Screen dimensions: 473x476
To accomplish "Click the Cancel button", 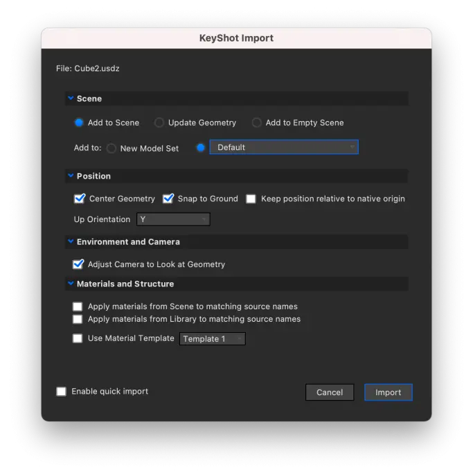I will coord(330,392).
